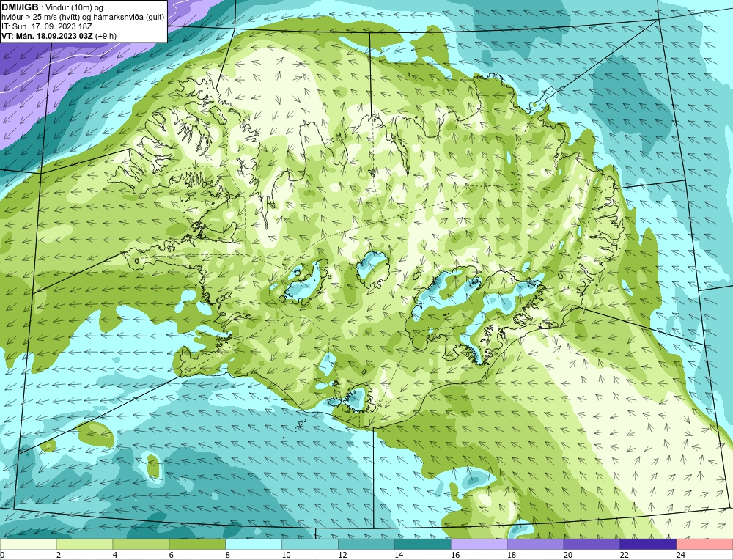Click the 'VT: Mán. 18.09.2023 03Z' valid time
Image resolution: width=733 pixels, height=560 pixels.
47,36
